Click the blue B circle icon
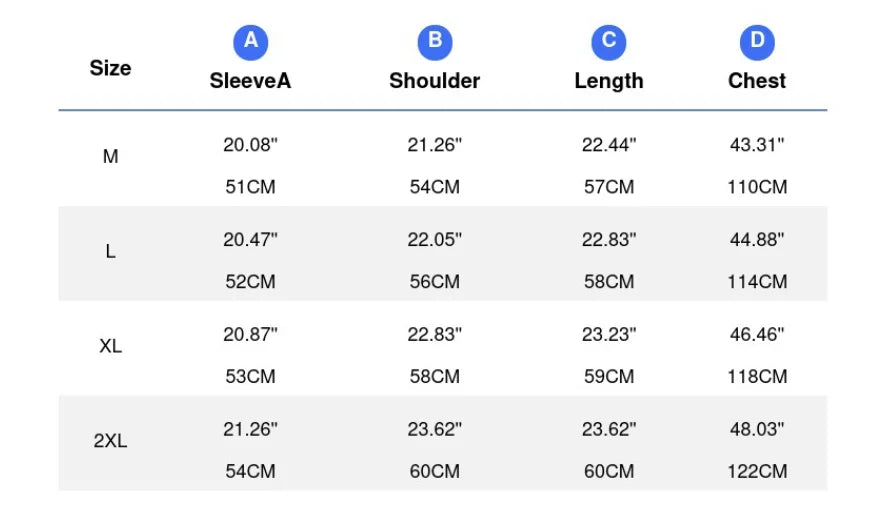 [x=435, y=42]
